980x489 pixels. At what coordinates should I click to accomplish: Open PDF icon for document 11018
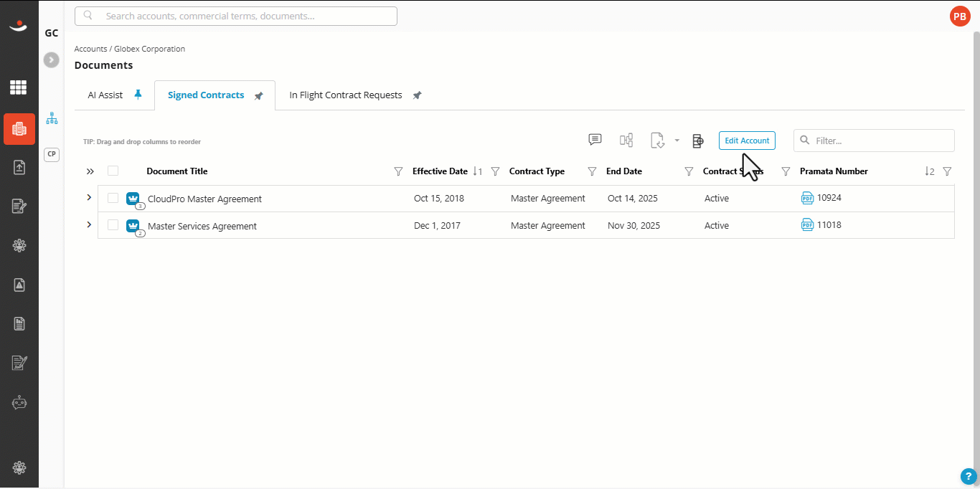pos(807,225)
